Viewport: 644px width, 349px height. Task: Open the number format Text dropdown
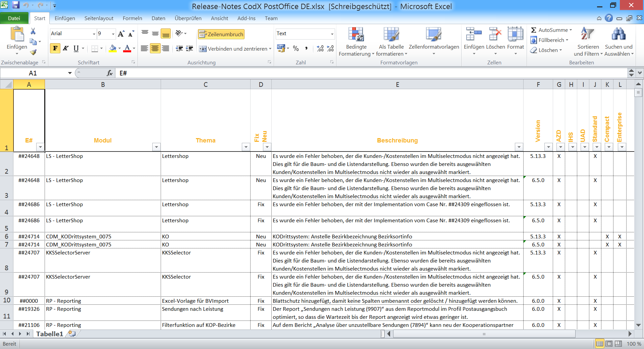tap(332, 34)
